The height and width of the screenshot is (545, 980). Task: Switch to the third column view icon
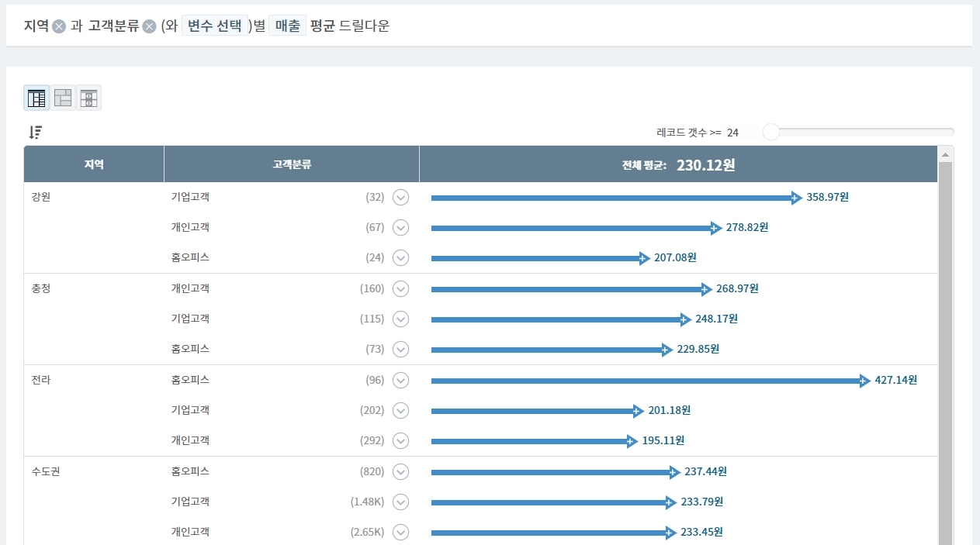(88, 98)
